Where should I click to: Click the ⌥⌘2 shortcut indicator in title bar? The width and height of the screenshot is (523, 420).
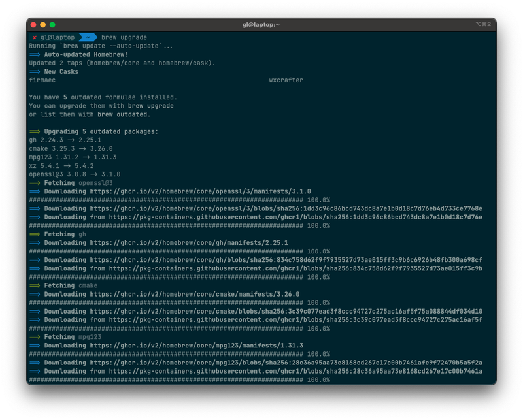[x=483, y=24]
